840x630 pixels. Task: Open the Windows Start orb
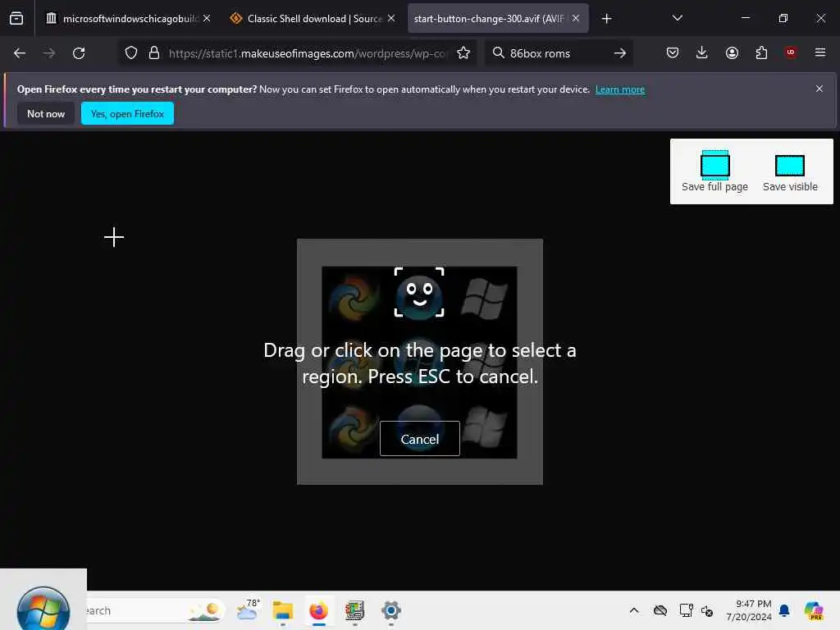pos(43,609)
